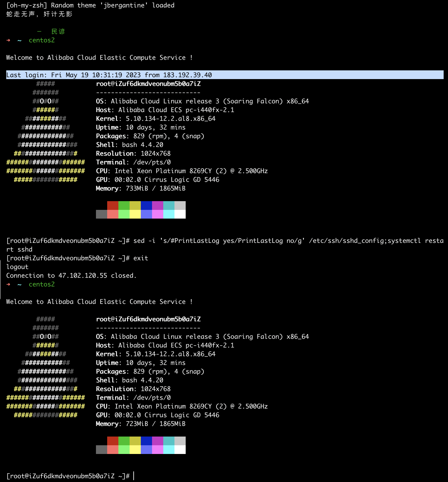This screenshot has height=482, width=448.
Task: Click the oh-my-zsh theme loaded message
Action: [90, 5]
